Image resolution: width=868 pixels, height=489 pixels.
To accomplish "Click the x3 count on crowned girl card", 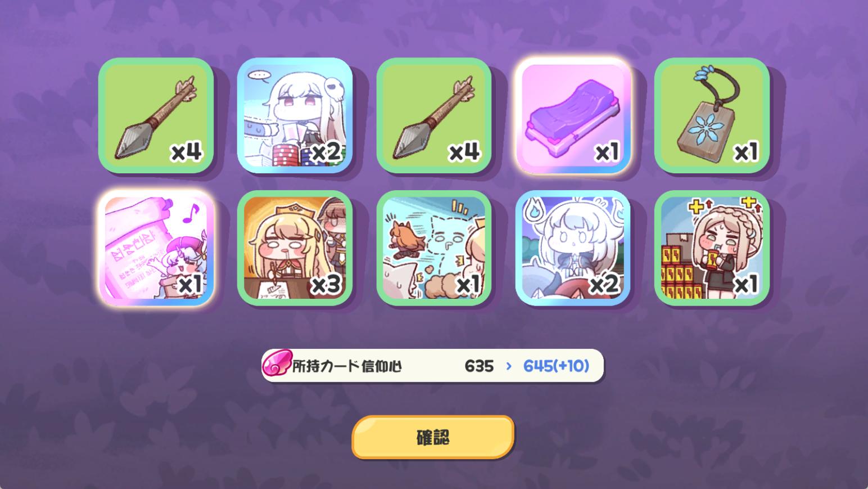I will (x=326, y=285).
